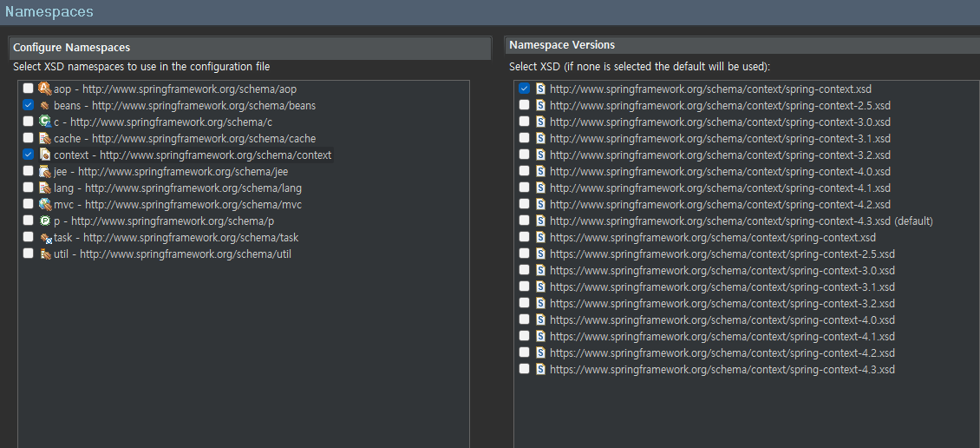
Task: Click the p namespace icon
Action: pos(44,221)
